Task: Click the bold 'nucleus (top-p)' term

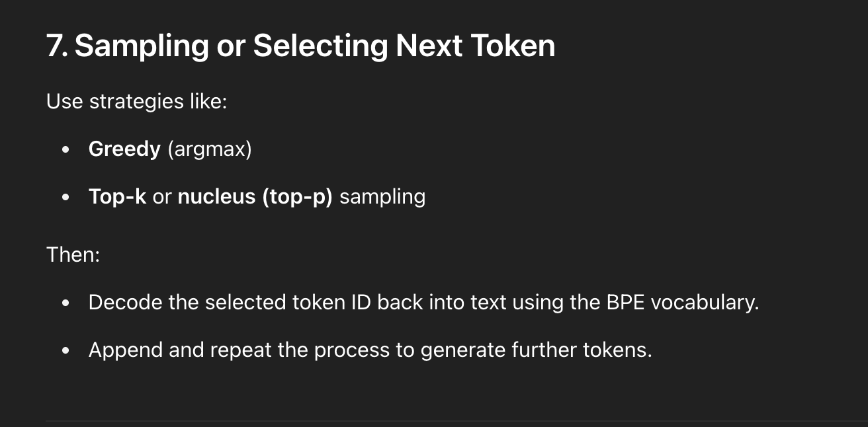Action: coord(255,197)
